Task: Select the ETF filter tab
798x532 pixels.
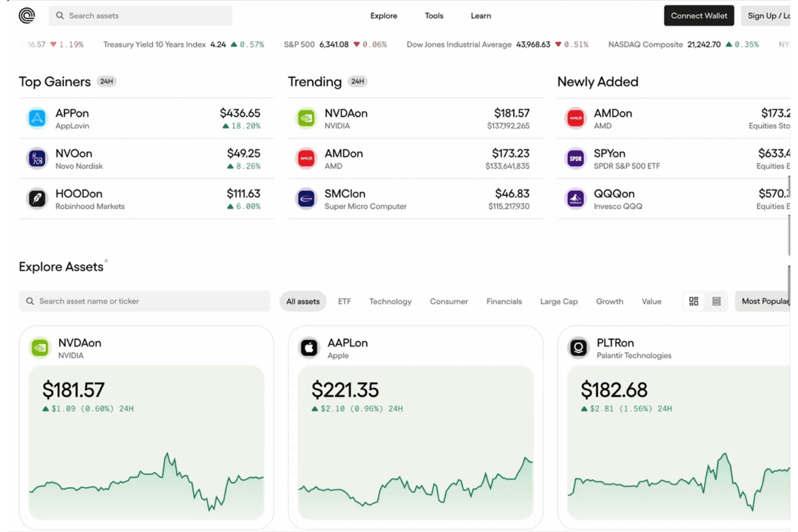Action: point(345,301)
